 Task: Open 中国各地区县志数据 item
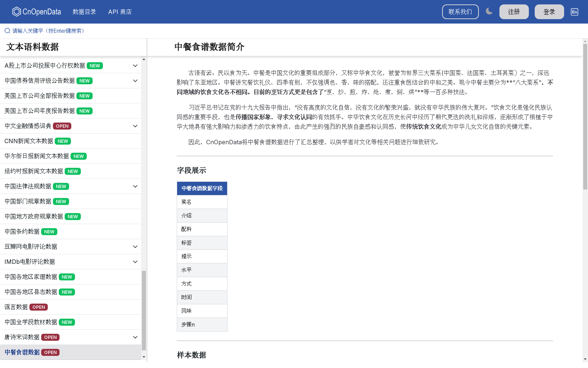click(x=71, y=292)
